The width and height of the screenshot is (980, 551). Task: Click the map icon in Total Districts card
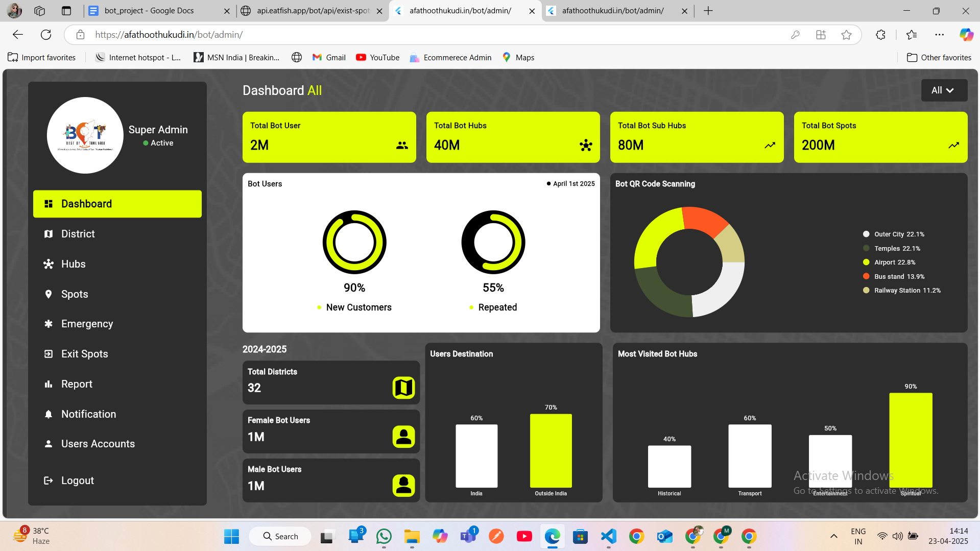(403, 388)
